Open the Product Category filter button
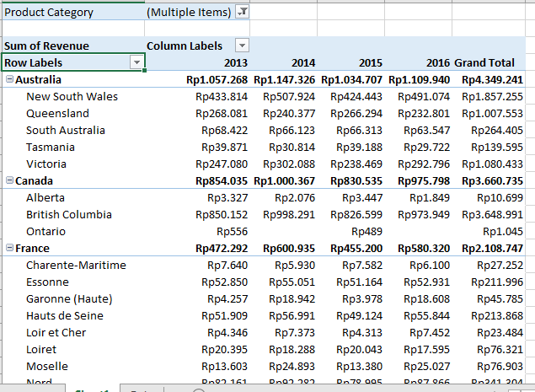 pos(242,12)
